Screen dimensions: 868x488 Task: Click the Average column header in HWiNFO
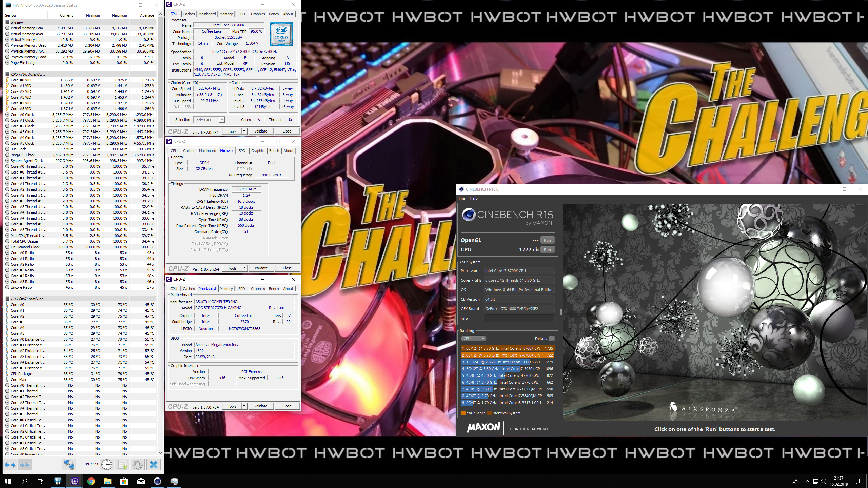point(142,15)
